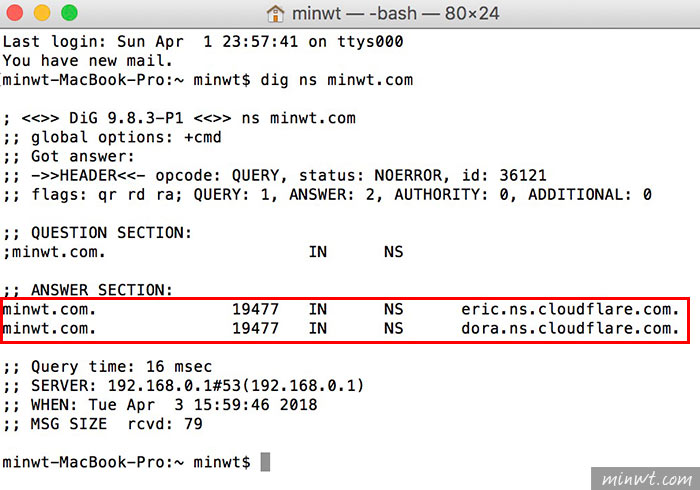Click the yellow minimize window button

pos(42,12)
